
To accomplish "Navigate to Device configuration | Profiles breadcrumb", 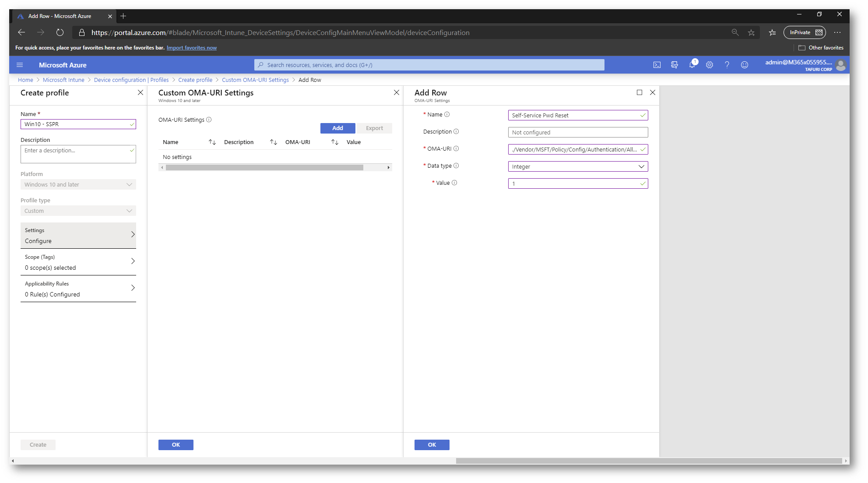I will pyautogui.click(x=131, y=80).
